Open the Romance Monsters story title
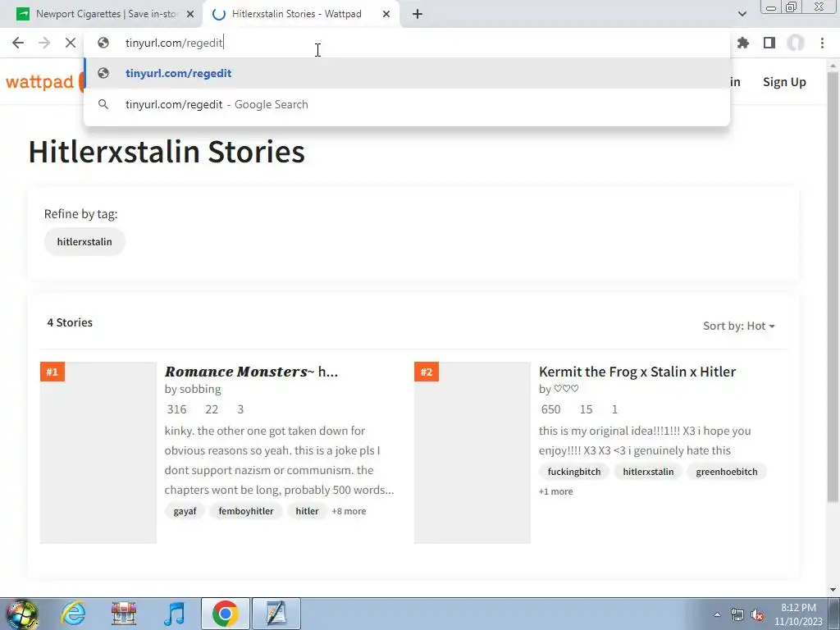 (x=251, y=372)
